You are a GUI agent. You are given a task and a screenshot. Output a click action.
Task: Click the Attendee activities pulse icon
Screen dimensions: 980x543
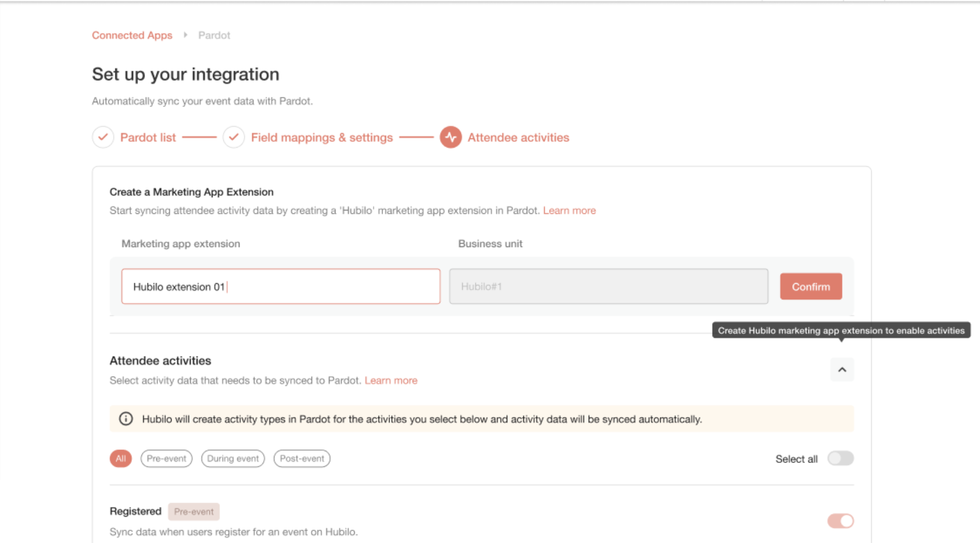click(x=450, y=137)
